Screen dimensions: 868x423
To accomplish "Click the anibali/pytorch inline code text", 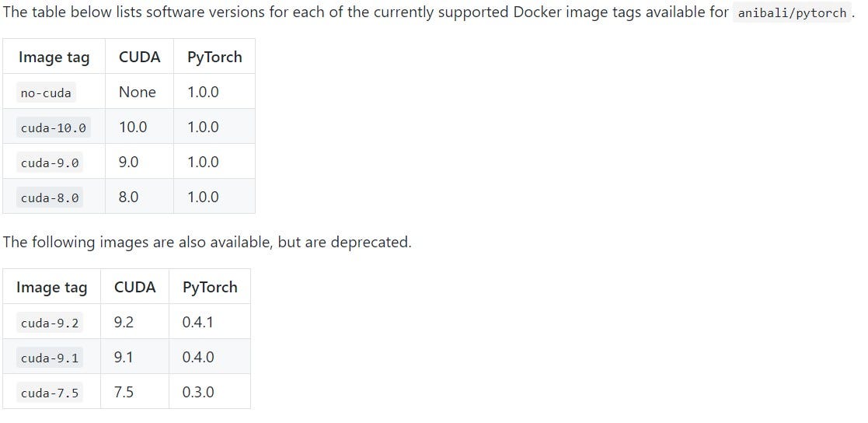I will [x=791, y=12].
